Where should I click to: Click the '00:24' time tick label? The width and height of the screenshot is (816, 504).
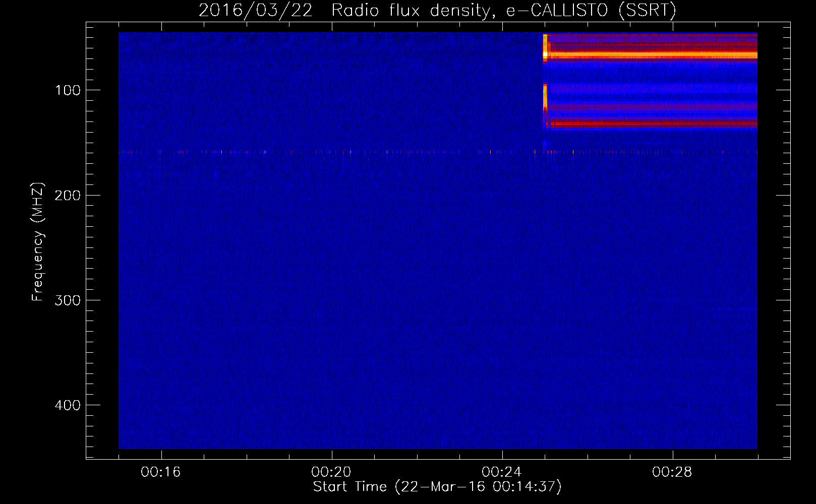tap(502, 472)
